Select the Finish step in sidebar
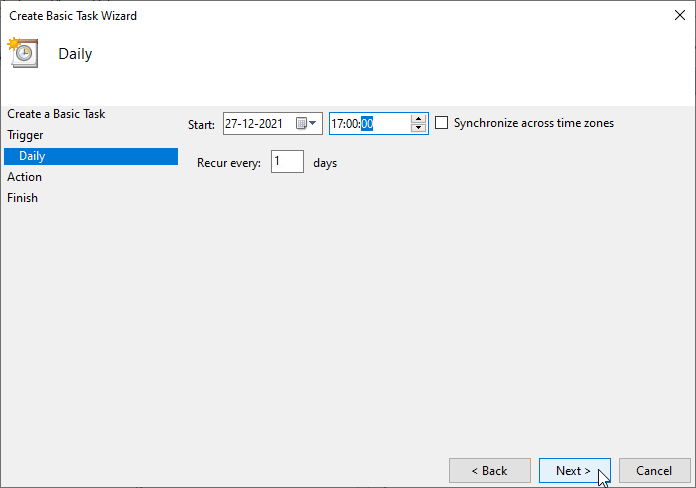696x488 pixels. click(x=22, y=198)
